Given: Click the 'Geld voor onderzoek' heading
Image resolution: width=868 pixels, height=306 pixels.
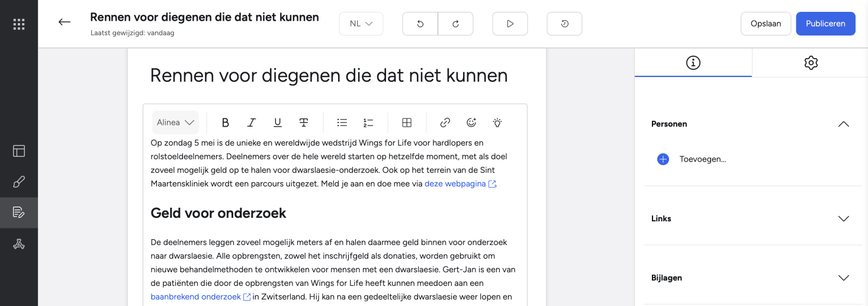Looking at the screenshot, I should [218, 213].
